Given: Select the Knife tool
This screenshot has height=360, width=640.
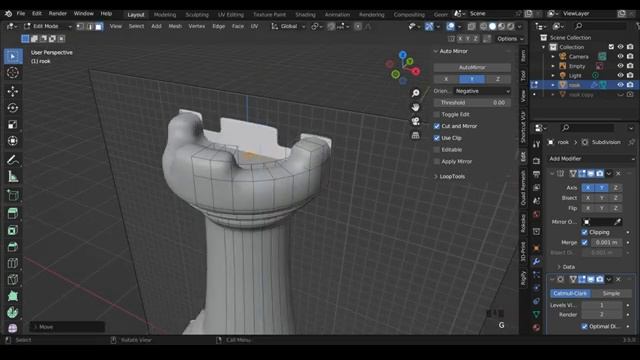Looking at the screenshot, I should (x=13, y=280).
